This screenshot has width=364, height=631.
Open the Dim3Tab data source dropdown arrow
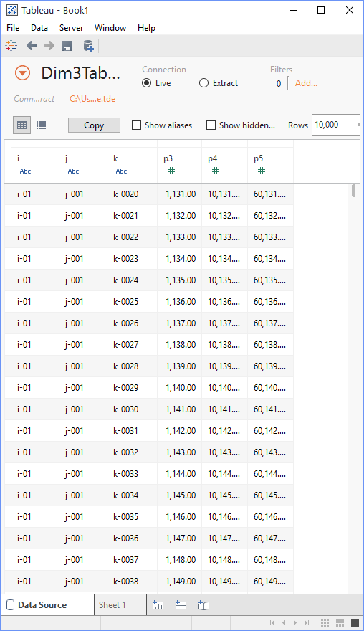click(x=22, y=73)
